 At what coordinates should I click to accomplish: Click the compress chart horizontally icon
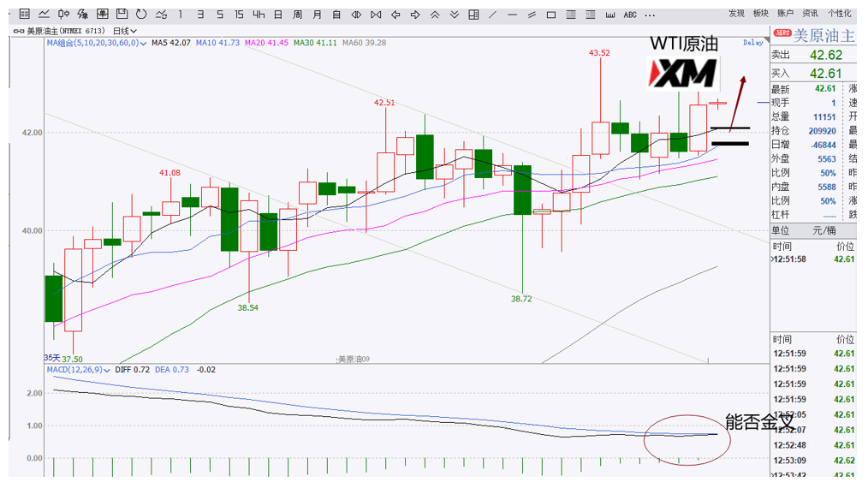point(356,15)
